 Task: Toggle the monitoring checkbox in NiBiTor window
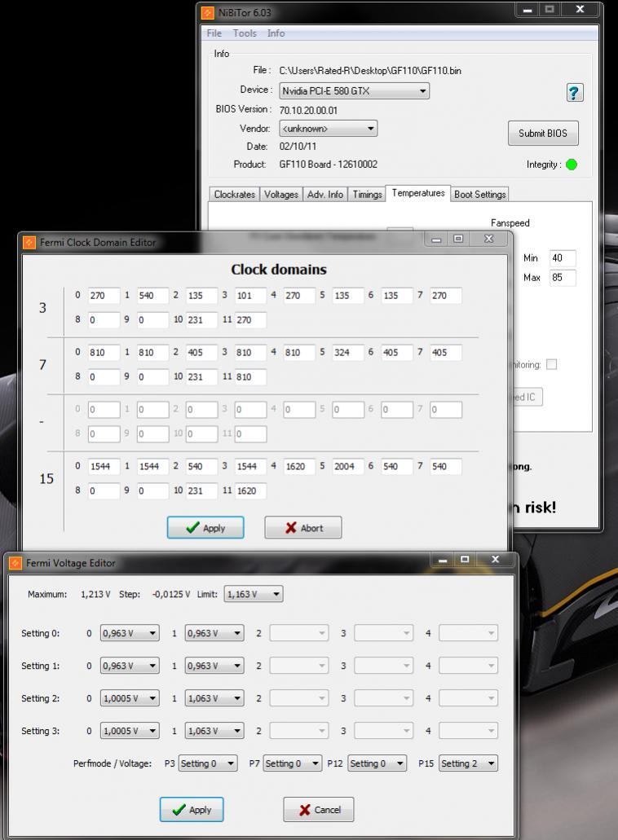pos(551,364)
